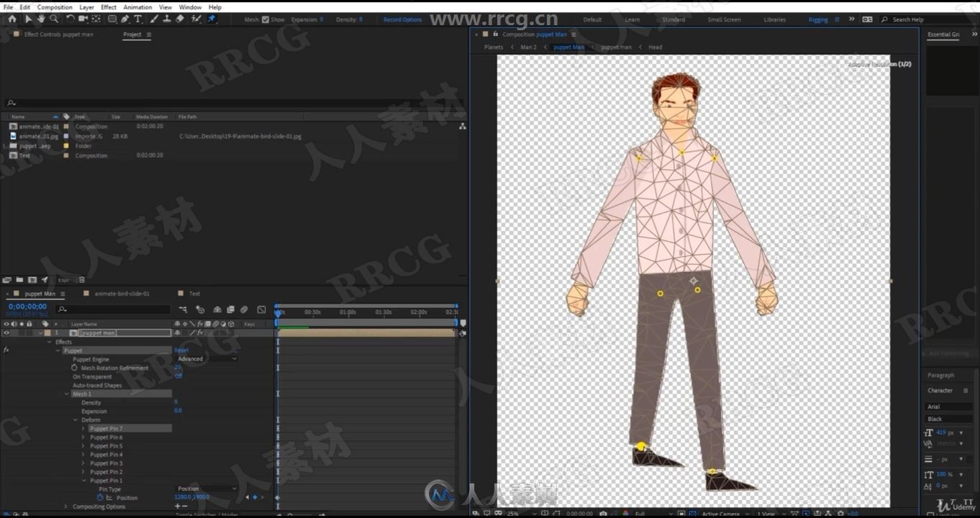
Task: Collapse the Effects group of puppet man
Action: [50, 342]
